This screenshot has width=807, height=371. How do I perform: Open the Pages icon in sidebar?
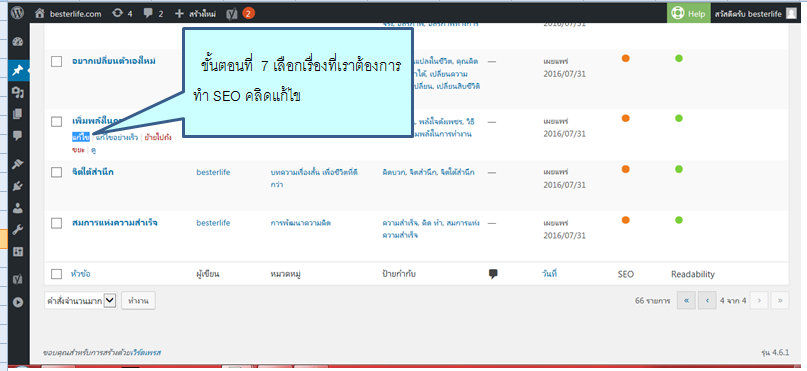[x=18, y=114]
